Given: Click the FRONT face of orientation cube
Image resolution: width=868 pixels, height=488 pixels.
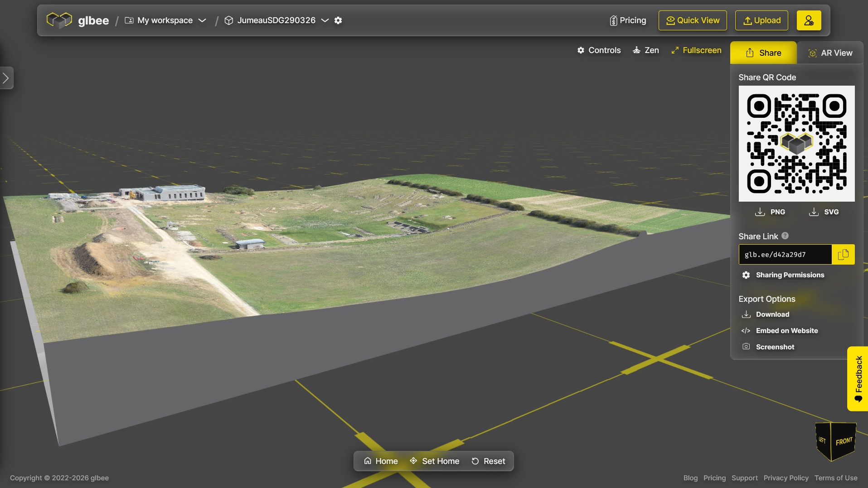Looking at the screenshot, I should pyautogui.click(x=844, y=441).
